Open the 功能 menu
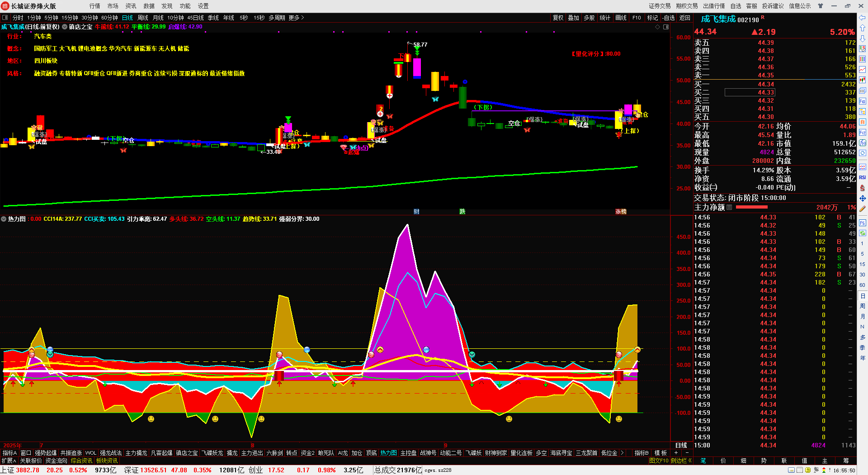 (x=185, y=6)
